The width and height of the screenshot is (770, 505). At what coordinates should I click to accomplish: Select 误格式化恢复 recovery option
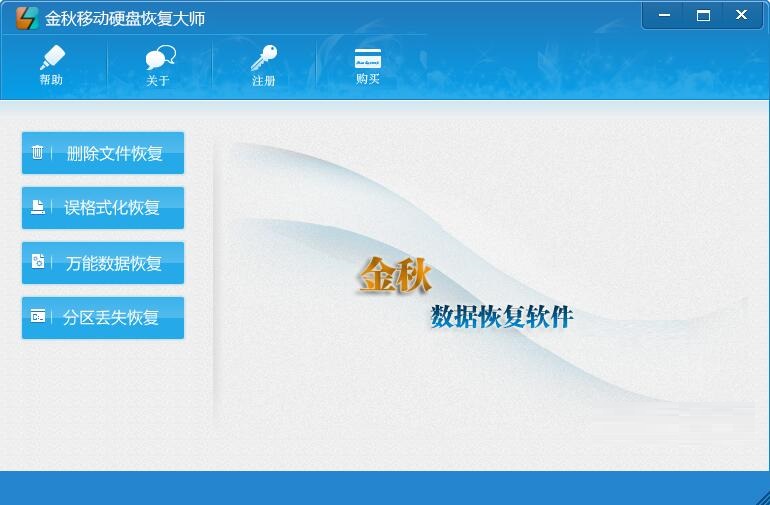(x=103, y=208)
